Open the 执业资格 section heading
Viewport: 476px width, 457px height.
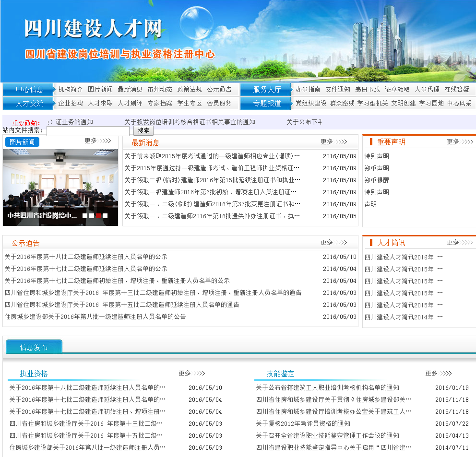(34, 374)
